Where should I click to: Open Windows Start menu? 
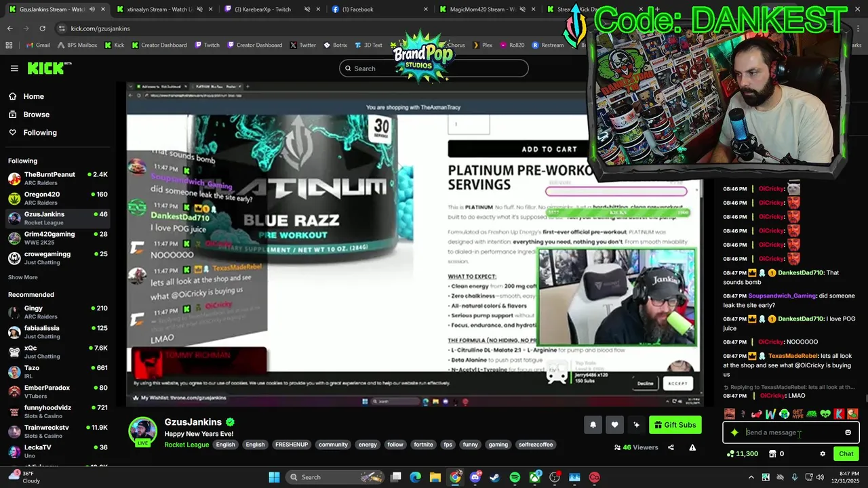point(274,477)
